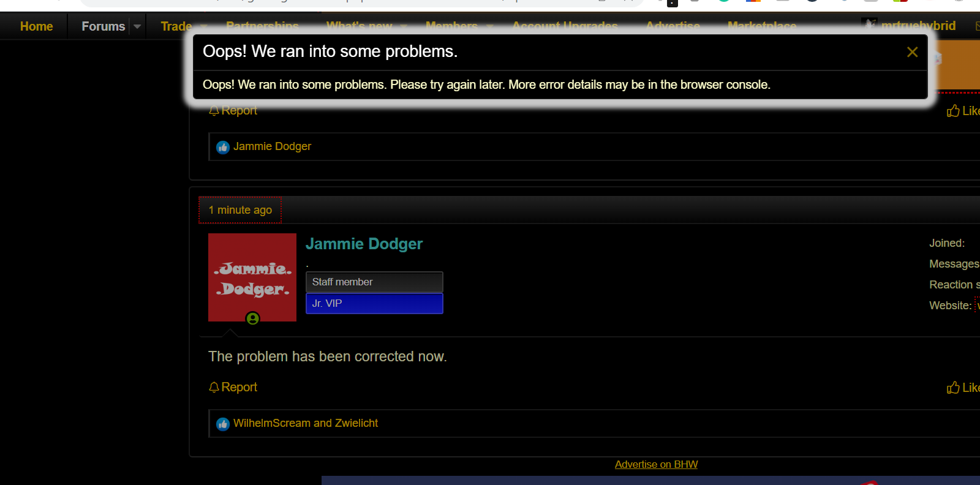Click the Like thumbs-up icon on the upper post

[x=953, y=111]
